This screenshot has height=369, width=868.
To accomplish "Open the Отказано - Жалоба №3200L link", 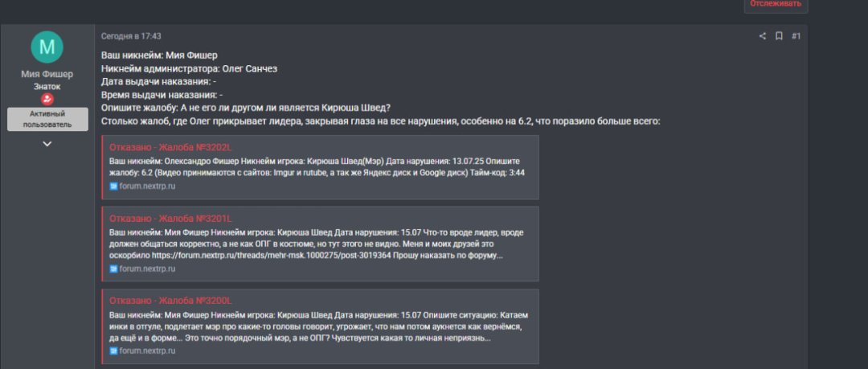I will (170, 301).
